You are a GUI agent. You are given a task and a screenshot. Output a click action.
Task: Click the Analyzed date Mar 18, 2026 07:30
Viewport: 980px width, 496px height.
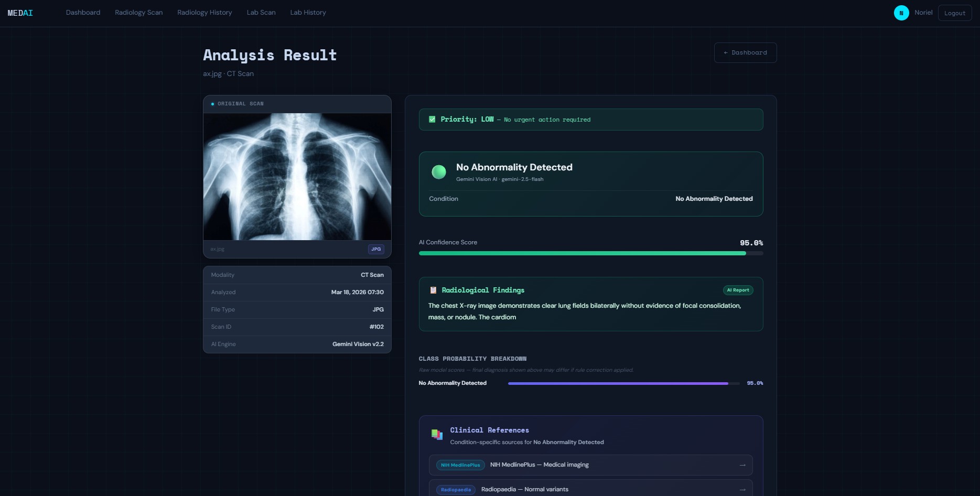358,293
